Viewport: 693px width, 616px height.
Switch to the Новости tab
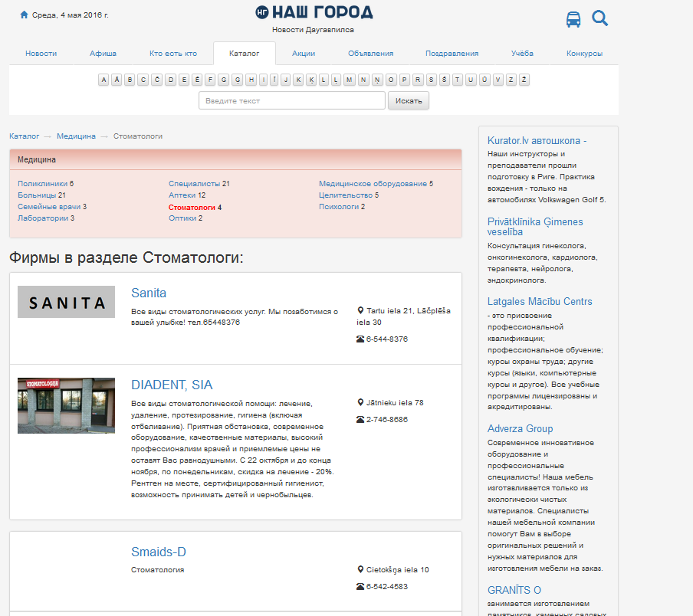(41, 54)
